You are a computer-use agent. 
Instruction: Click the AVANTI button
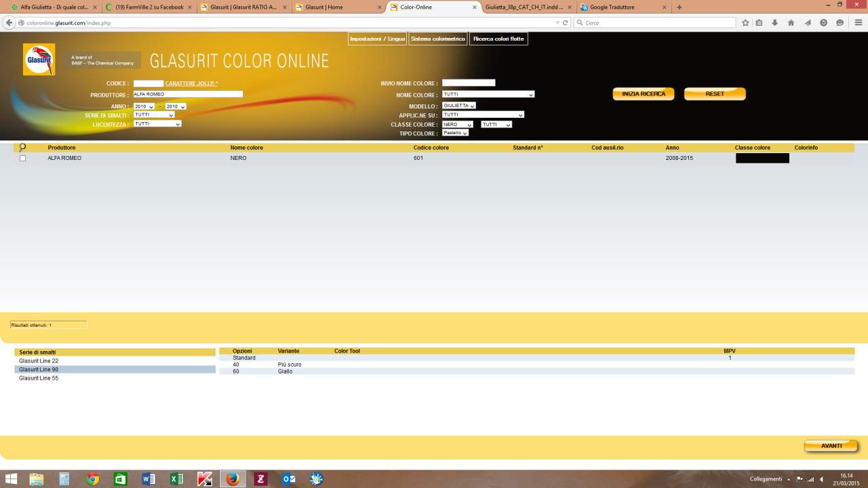(x=831, y=446)
